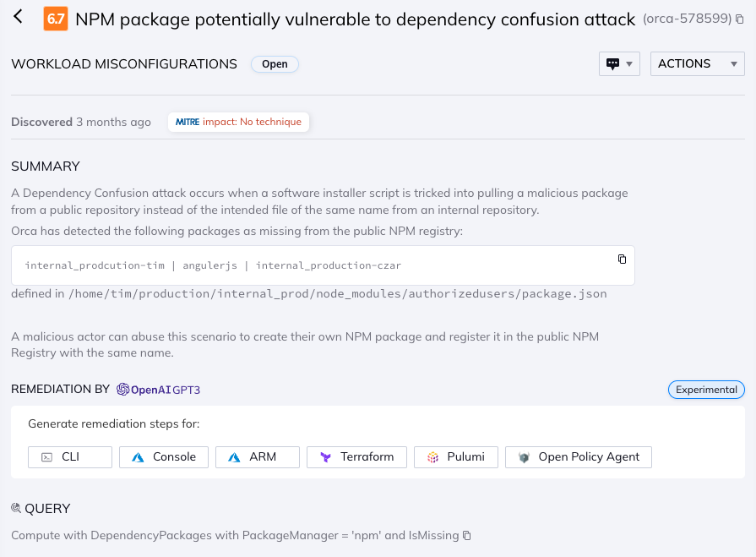The height and width of the screenshot is (557, 756).
Task: Select the alert ID orca-578599
Action: 686,19
